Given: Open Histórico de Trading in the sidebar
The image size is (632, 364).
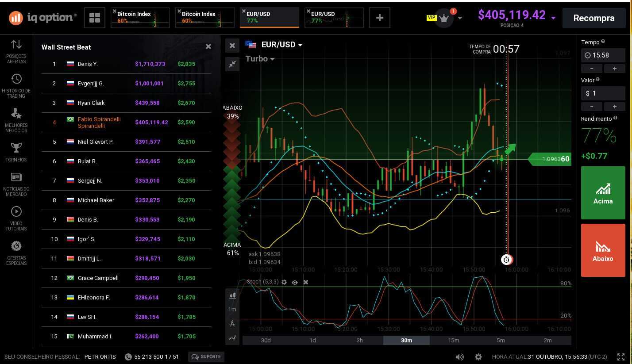Looking at the screenshot, I should tap(16, 86).
